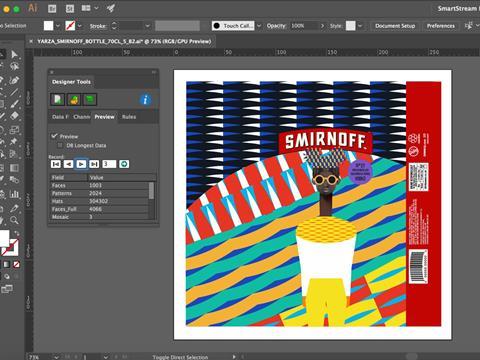This screenshot has height=360, width=480.
Task: Select the Zoom magnifier tool
Action: [14, 220]
